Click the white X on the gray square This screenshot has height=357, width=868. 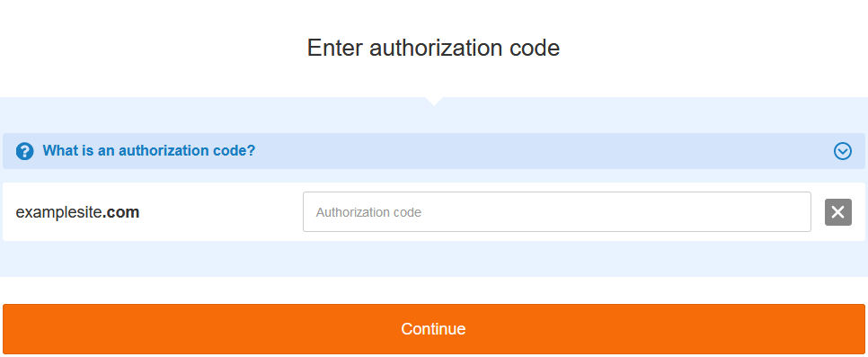(x=838, y=211)
